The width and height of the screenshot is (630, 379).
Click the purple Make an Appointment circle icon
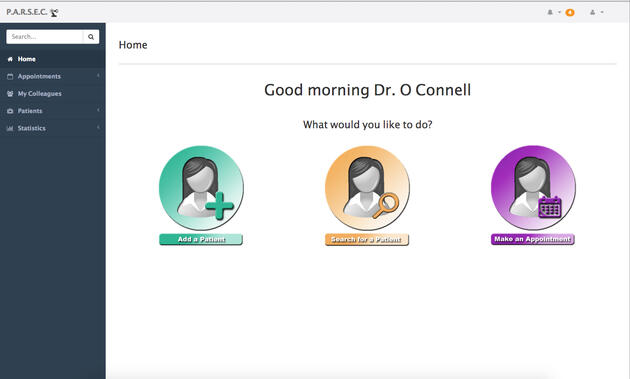533,188
